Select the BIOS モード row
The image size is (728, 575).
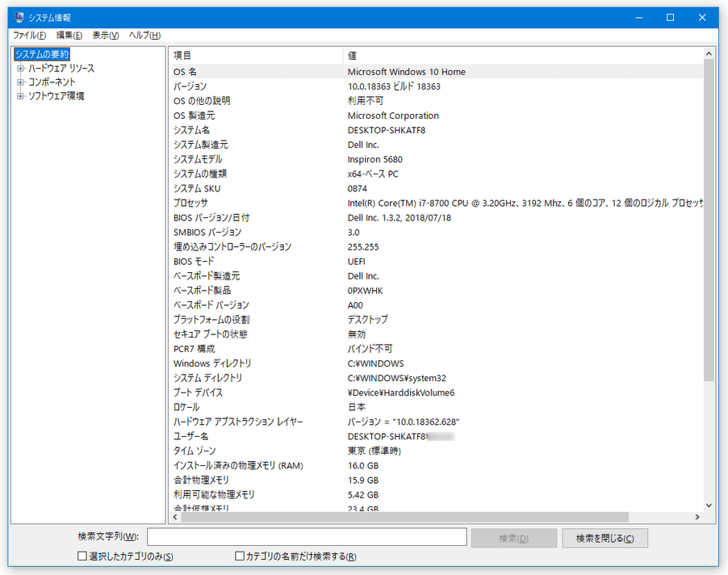click(437, 262)
